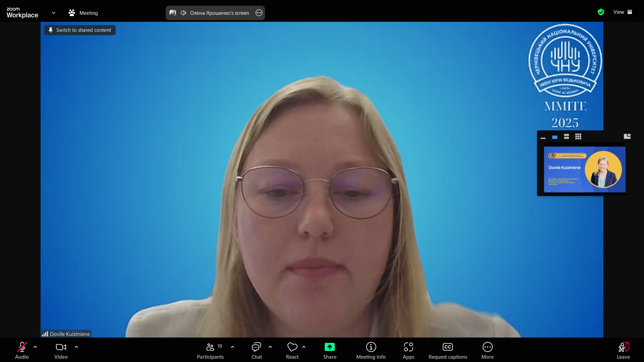Open shared screen options ellipsis
This screenshot has height=362, width=644.
tap(259, 13)
